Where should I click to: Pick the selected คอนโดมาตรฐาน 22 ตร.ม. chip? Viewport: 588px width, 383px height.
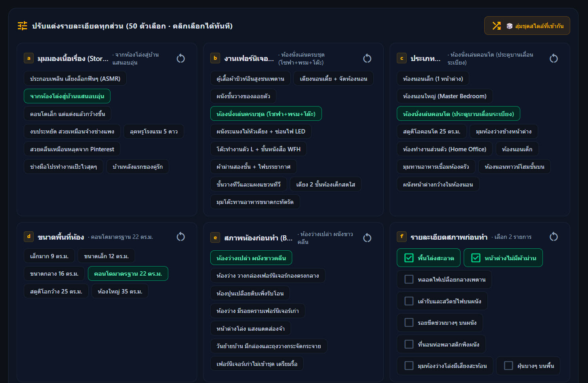click(x=128, y=274)
